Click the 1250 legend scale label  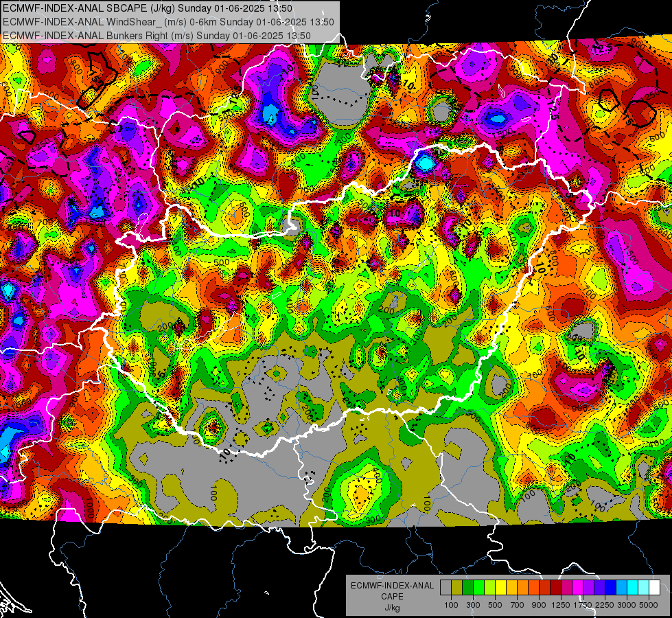pos(561,605)
